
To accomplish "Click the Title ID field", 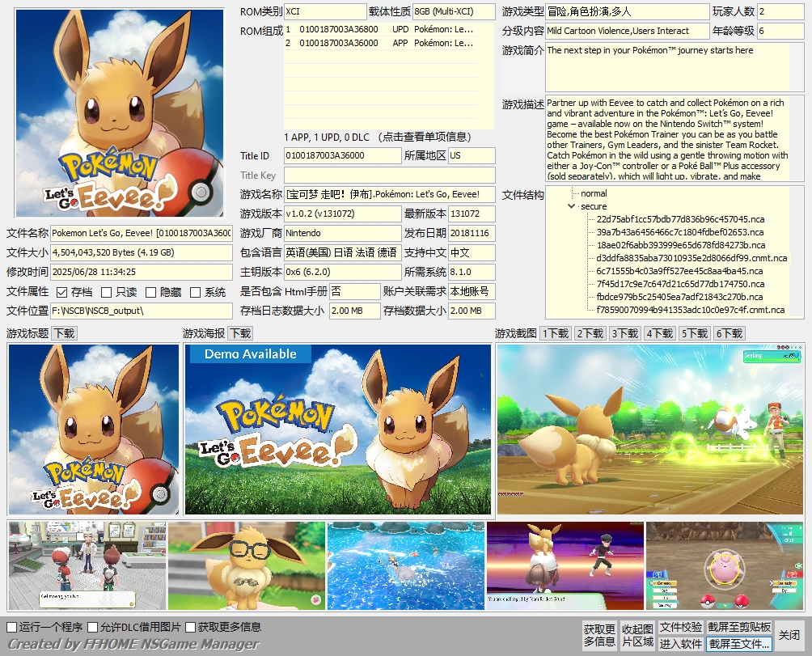I will tap(343, 155).
